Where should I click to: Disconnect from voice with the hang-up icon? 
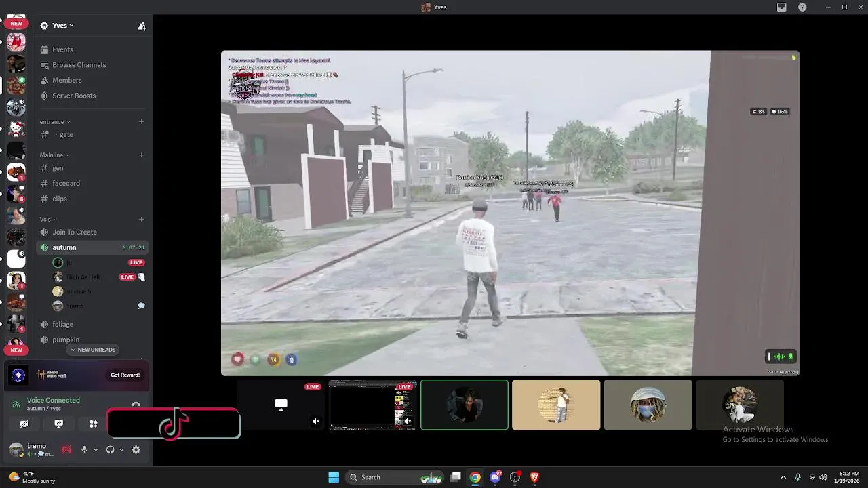[x=136, y=405]
